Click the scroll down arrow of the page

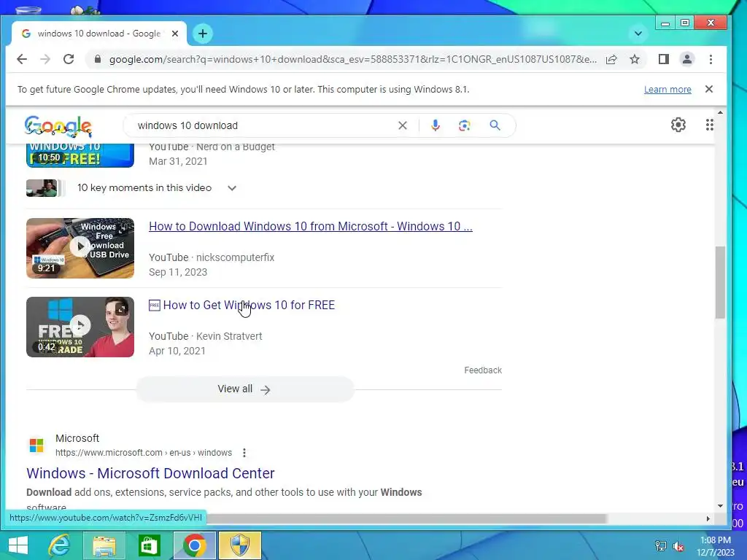click(x=720, y=506)
